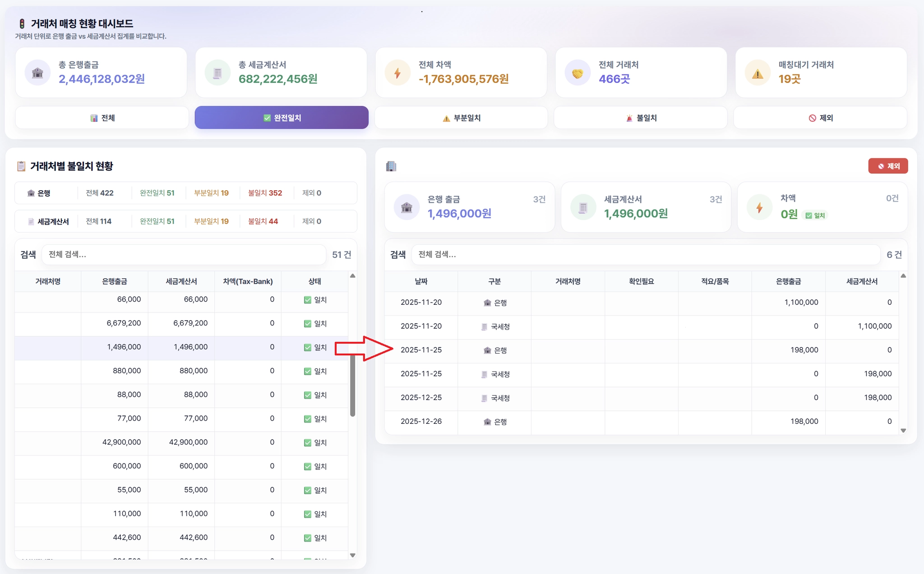Screen dimensions: 924x574
Task: Select the 제외 filter tab with ban icon
Action: (x=820, y=118)
